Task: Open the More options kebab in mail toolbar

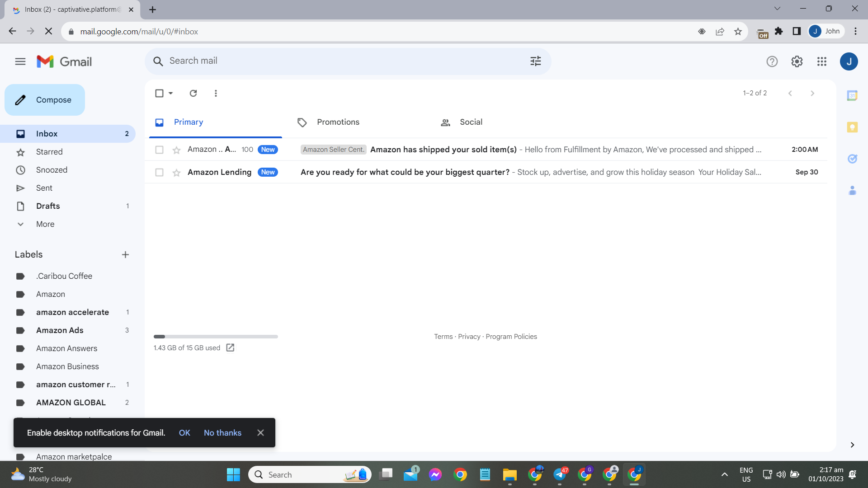Action: pos(216,93)
